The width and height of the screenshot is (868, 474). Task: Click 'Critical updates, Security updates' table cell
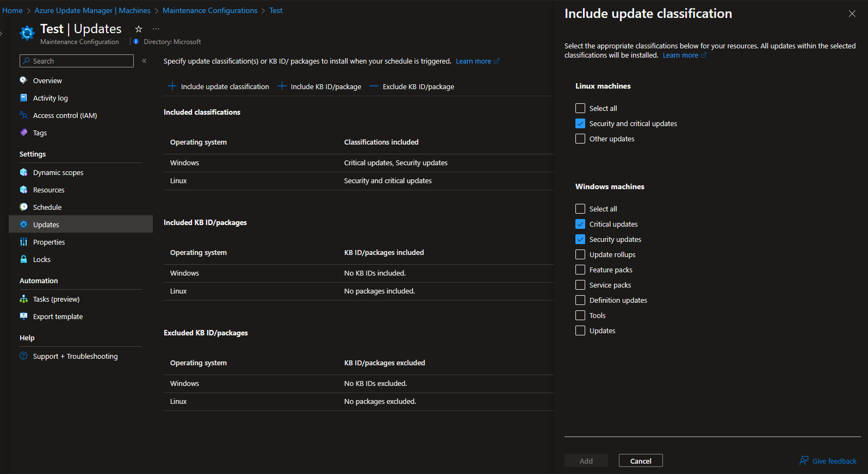click(x=396, y=163)
